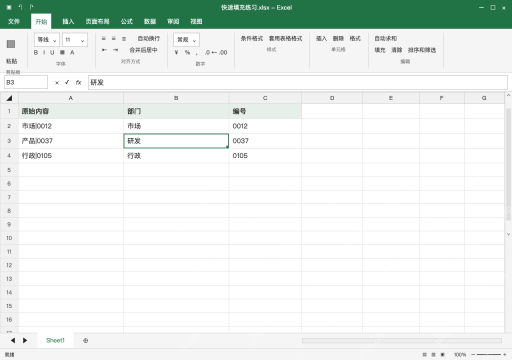Screen dimensions: 512x360
Task: Switch to Page Break Preview in status bar
Action: click(443, 355)
